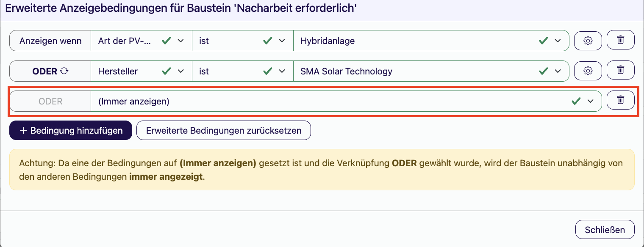Viewport: 644px width, 247px height.
Task: Delete the (Immer anzeigen) condition row
Action: pyautogui.click(x=620, y=101)
